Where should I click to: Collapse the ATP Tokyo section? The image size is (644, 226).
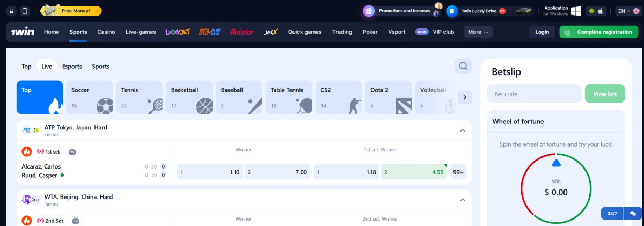tap(462, 130)
